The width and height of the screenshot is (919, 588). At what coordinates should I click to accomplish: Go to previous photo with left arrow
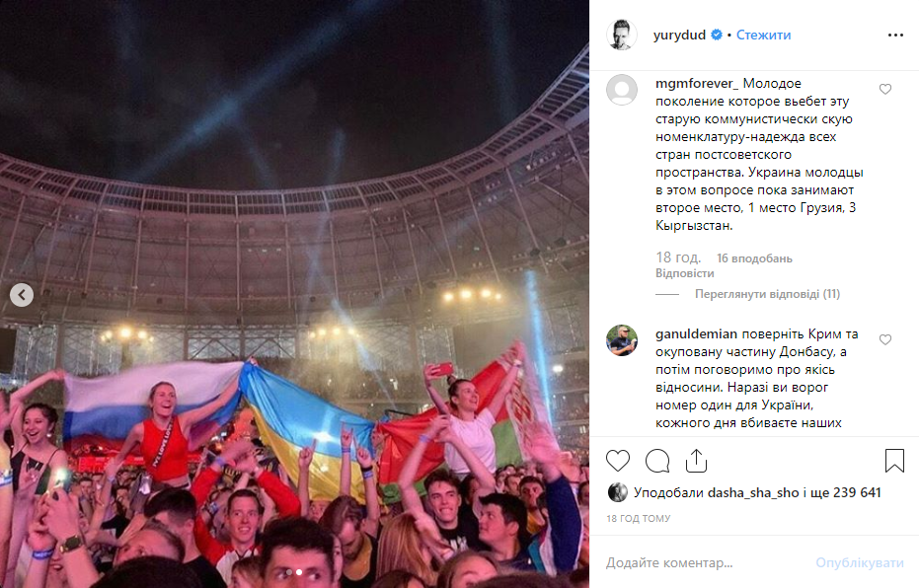22,295
